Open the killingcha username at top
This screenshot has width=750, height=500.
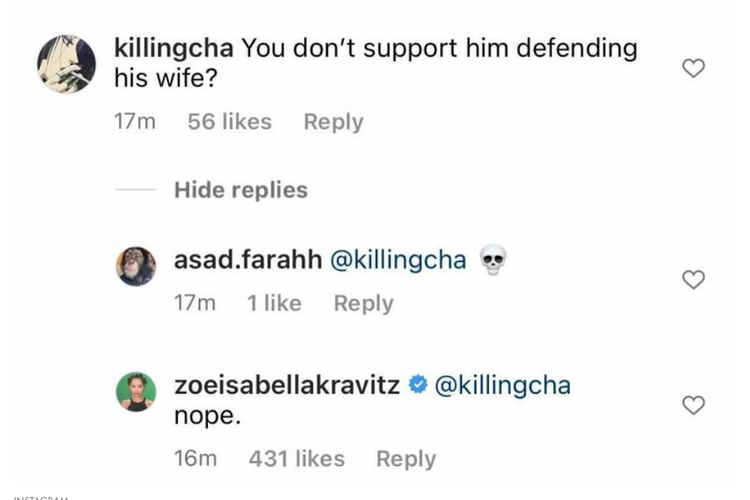(x=175, y=48)
